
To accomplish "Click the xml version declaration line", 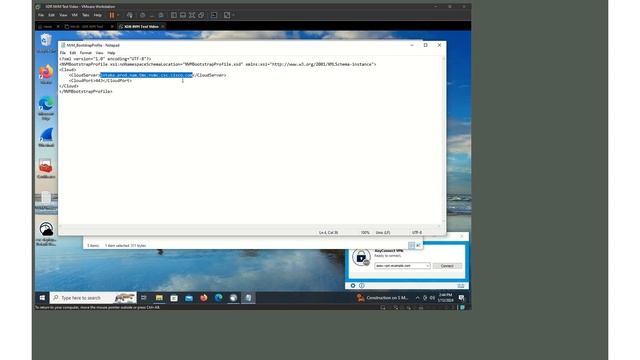I will [105, 59].
